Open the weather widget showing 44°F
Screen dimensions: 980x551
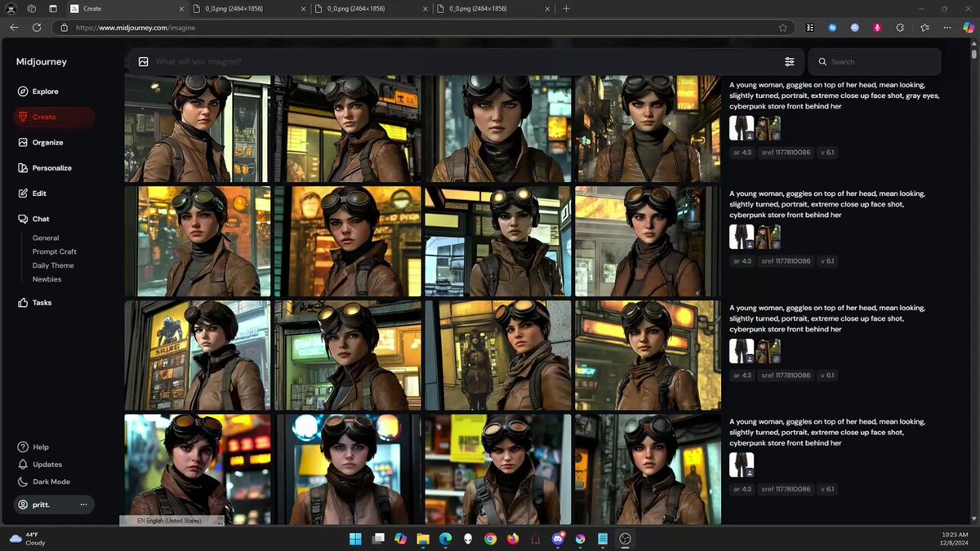[28, 538]
